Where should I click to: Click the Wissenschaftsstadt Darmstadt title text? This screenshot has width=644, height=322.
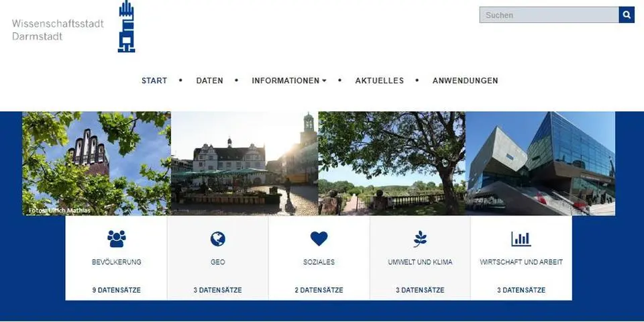tap(58, 30)
